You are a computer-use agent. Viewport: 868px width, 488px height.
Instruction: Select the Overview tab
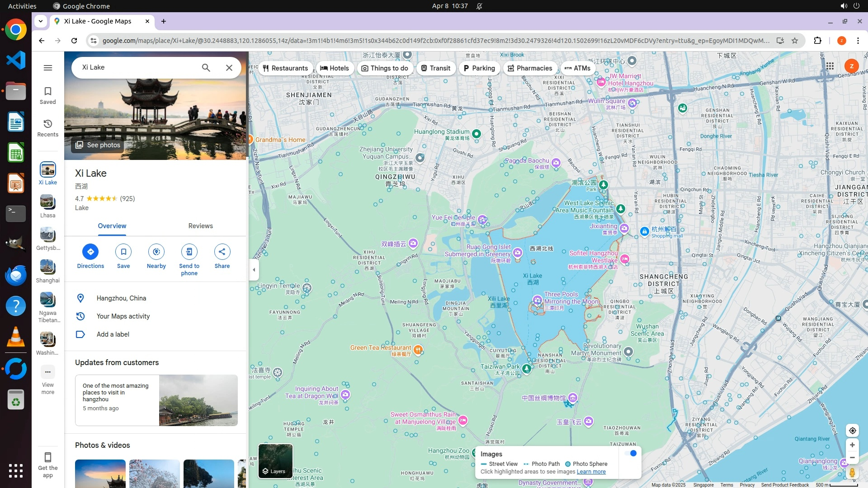pos(112,226)
